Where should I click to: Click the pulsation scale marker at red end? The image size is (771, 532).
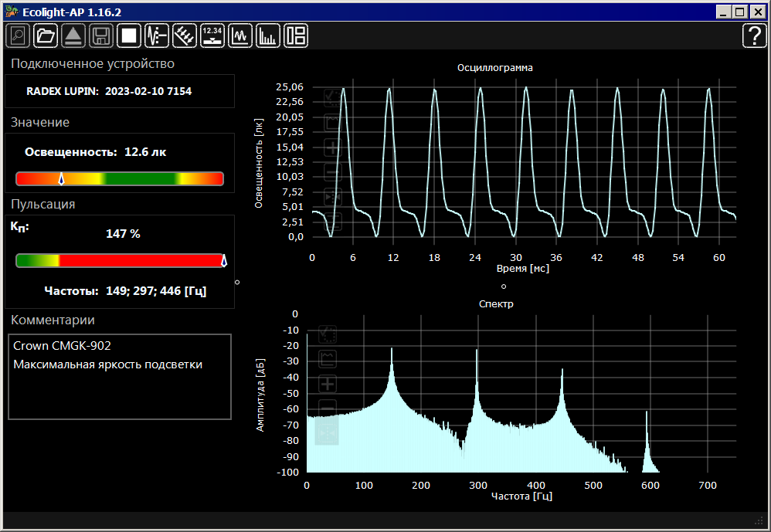coord(224,260)
